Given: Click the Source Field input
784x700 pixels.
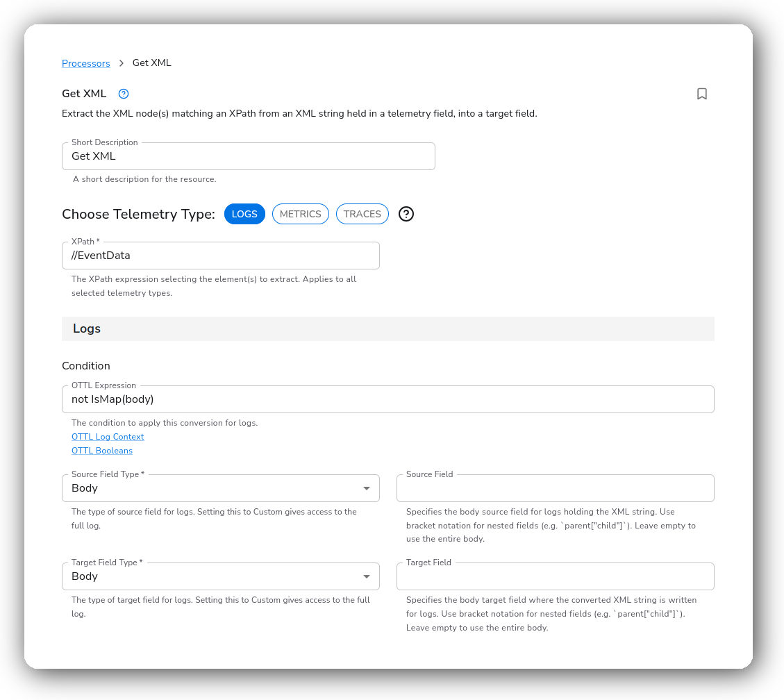Looking at the screenshot, I should pyautogui.click(x=555, y=488).
